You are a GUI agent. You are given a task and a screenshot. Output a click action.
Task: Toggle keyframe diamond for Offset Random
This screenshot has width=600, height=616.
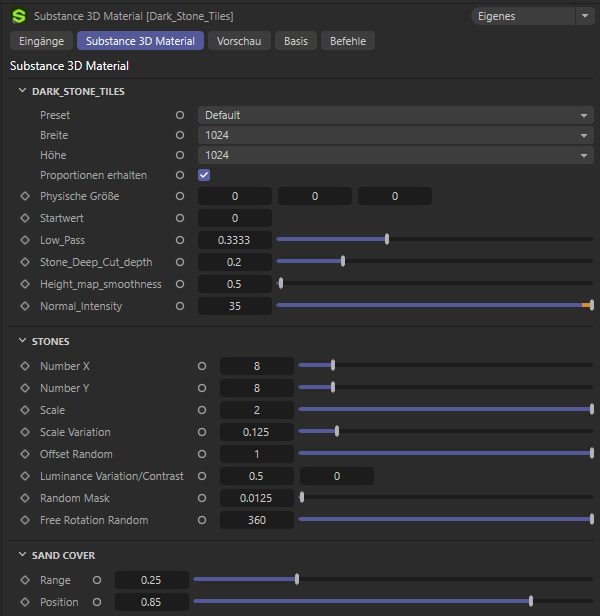[x=25, y=454]
